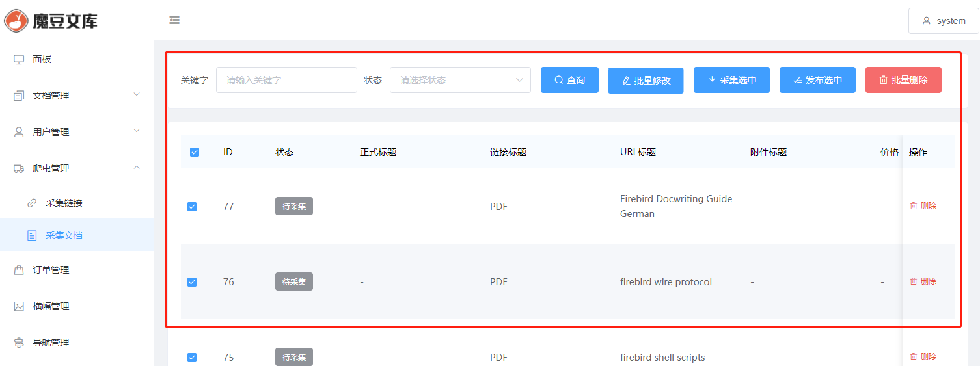Click the 魔豆文库 logo icon
Image resolution: width=980 pixels, height=366 pixels.
tap(16, 20)
